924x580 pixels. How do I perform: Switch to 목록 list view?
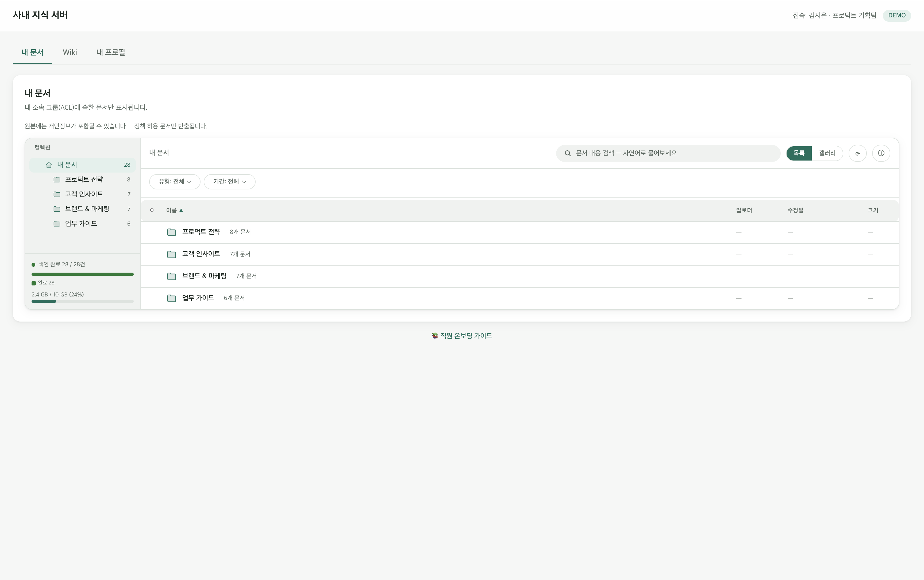(x=799, y=154)
